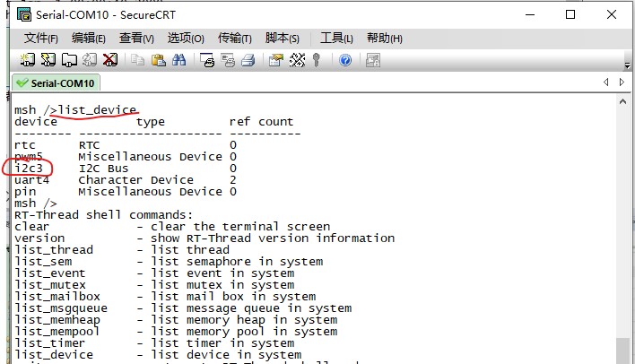Click the Public Key gray key icon
Image resolution: width=635 pixels, height=364 pixels.
coord(317,60)
